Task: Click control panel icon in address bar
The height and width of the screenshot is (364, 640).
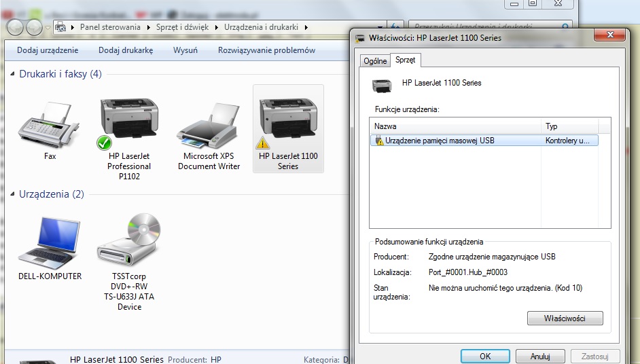Action: pyautogui.click(x=60, y=27)
